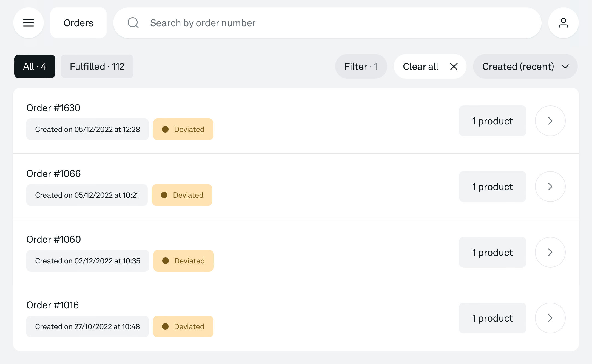The width and height of the screenshot is (592, 364).
Task: Click the search magnifier icon
Action: [133, 23]
